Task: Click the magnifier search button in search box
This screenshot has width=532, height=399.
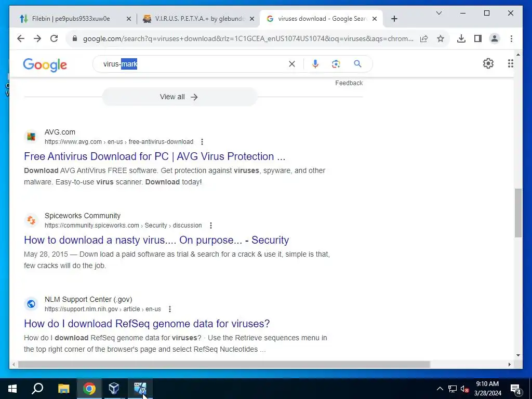Action: point(357,64)
